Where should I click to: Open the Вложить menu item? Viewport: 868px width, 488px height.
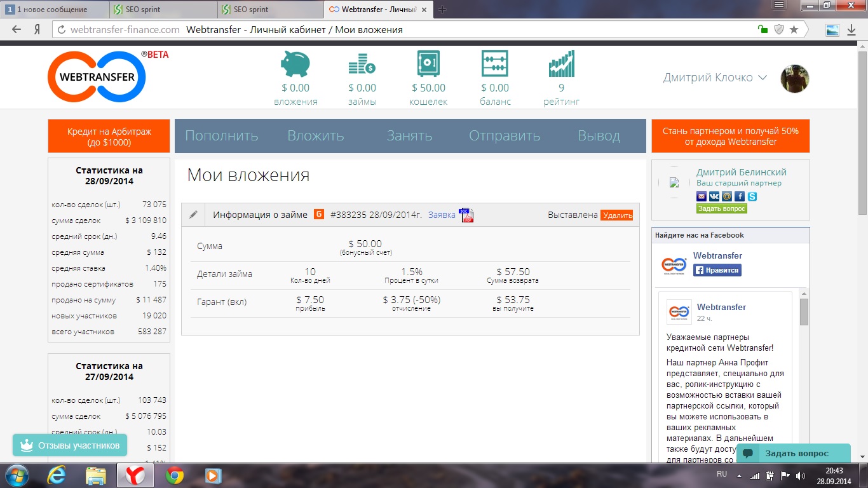point(316,135)
